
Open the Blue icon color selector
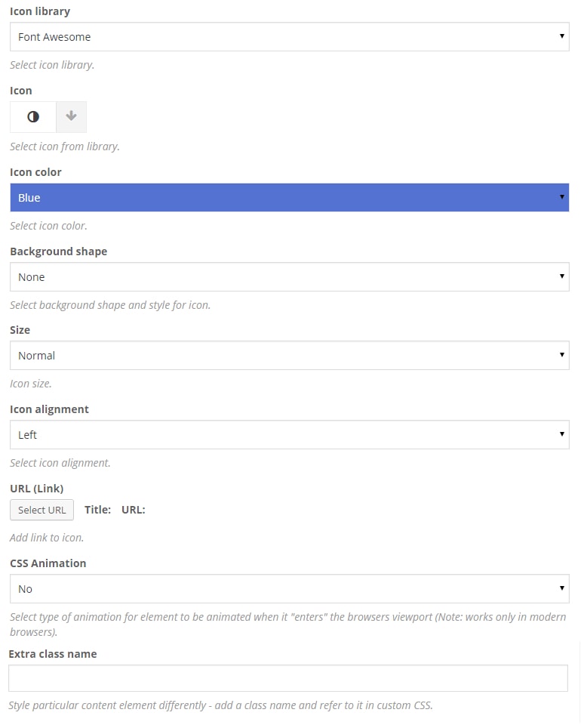[289, 198]
